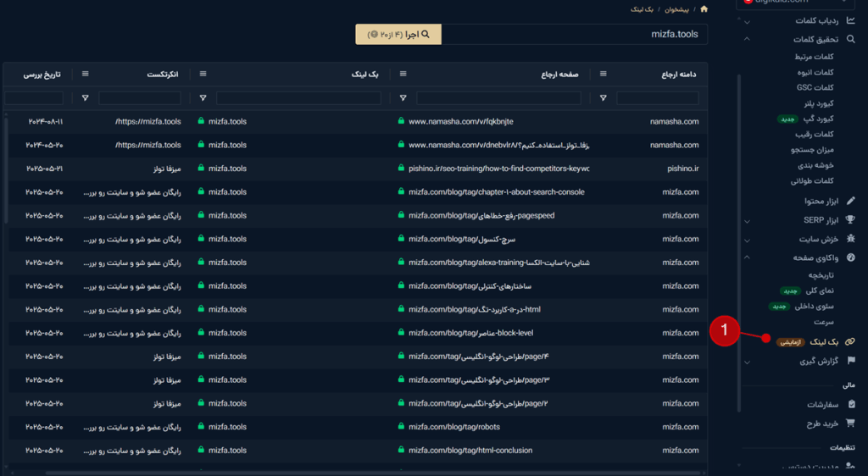The width and height of the screenshot is (868, 476).
Task: Go to پیشخوان via the breadcrumb link
Action: tap(676, 9)
